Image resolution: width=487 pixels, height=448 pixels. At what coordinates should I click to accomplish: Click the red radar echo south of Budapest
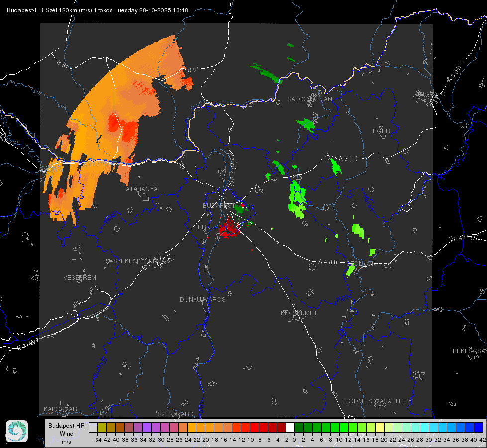coord(229,228)
